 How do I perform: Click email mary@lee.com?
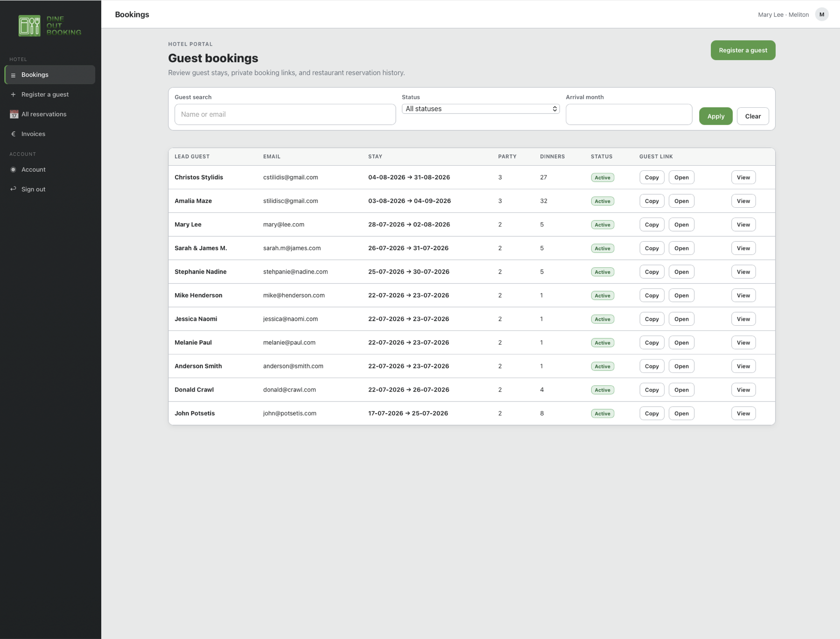283,225
